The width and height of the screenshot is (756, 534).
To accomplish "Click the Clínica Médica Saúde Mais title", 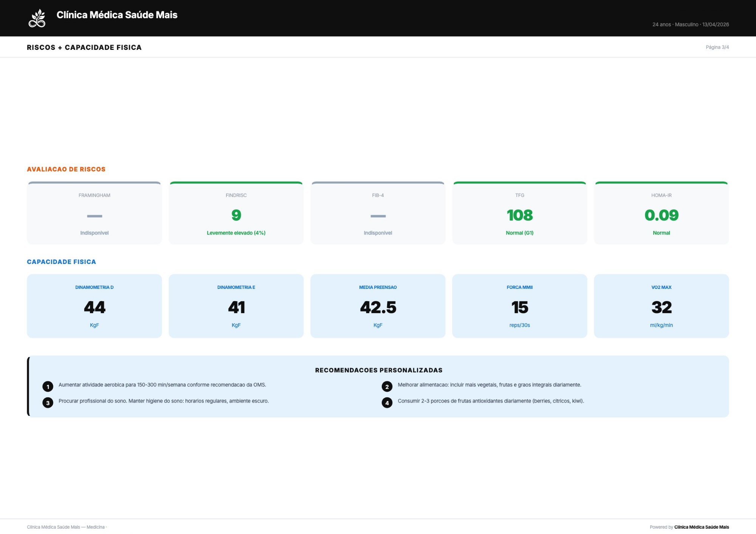I will tap(117, 15).
